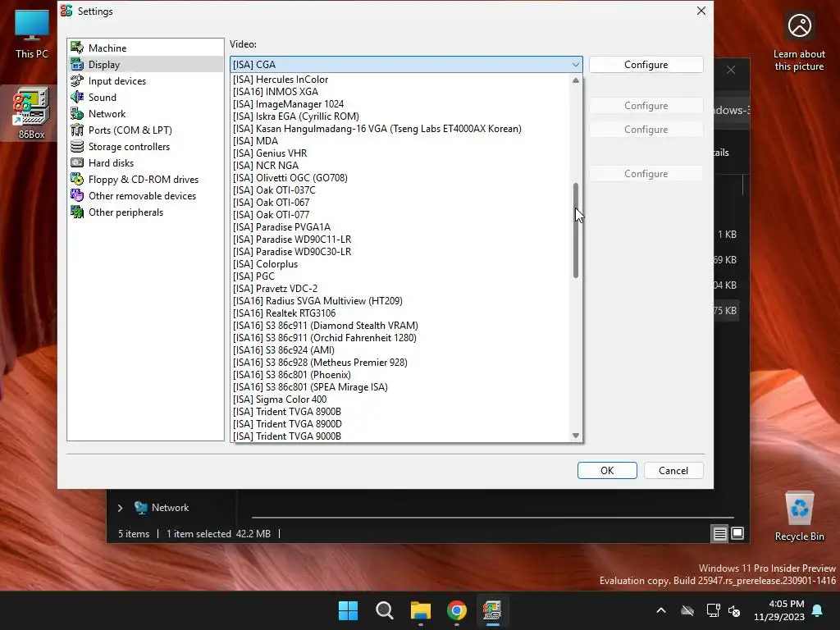
Task: Open taskbar Search
Action: (385, 610)
